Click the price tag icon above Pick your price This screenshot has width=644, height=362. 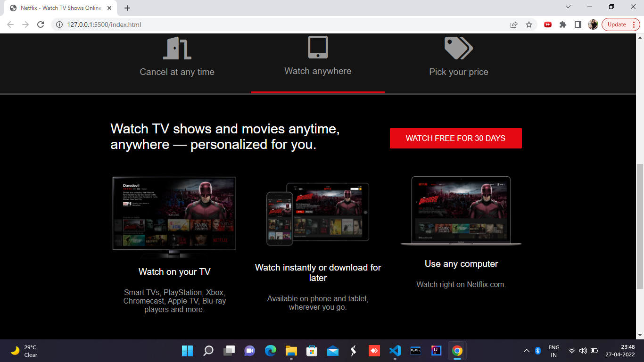coord(458,47)
